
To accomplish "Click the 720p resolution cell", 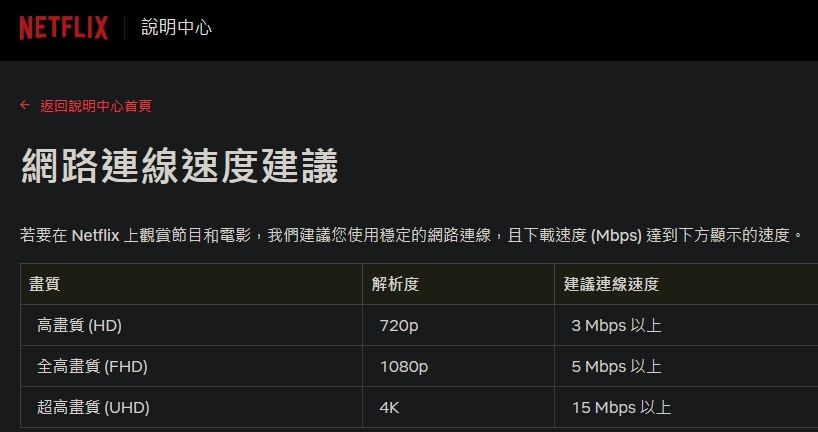I will pyautogui.click(x=459, y=325).
